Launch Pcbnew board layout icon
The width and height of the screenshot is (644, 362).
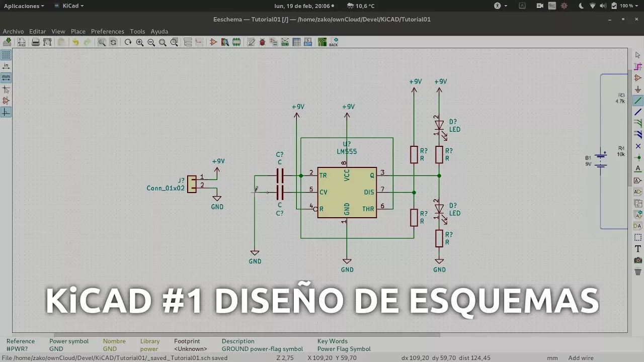coord(322,42)
